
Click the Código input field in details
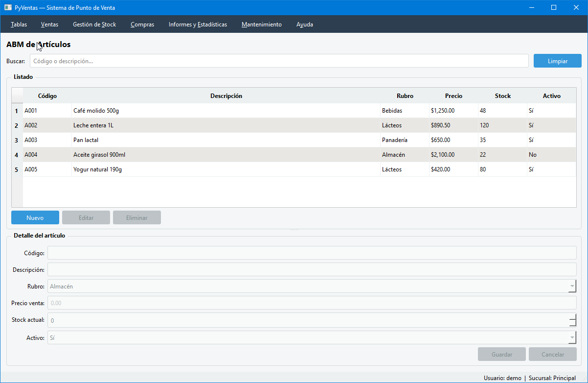point(312,253)
